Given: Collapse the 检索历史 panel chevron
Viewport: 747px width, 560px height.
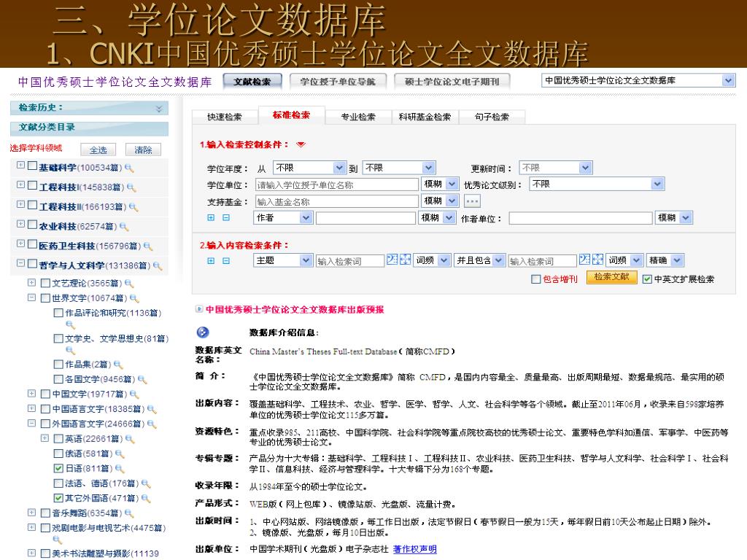Looking at the screenshot, I should (x=159, y=109).
